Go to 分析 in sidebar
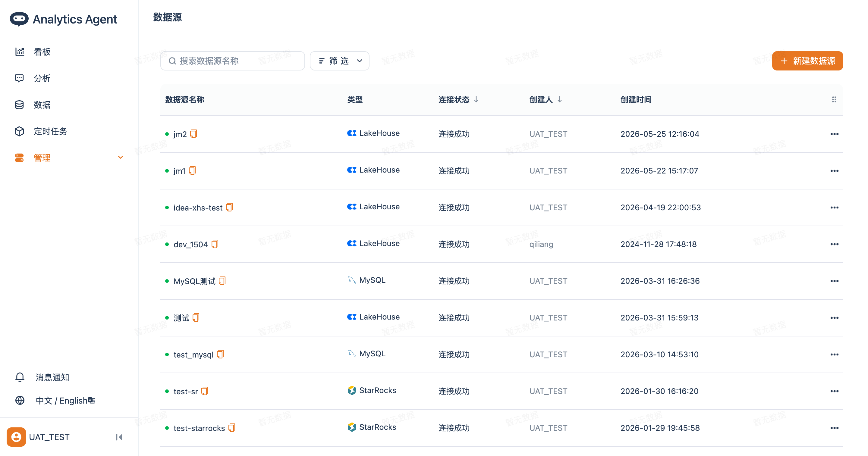This screenshot has height=456, width=868. pos(42,78)
